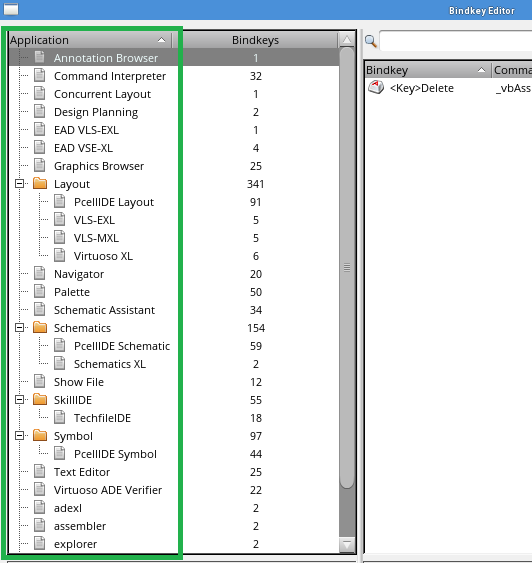Select EAD VSE-XL application
Image resolution: width=532 pixels, height=563 pixels.
[83, 148]
